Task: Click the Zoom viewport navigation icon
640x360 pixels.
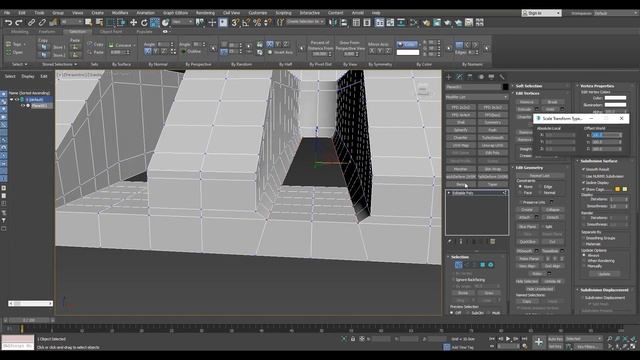Action: 609,339
